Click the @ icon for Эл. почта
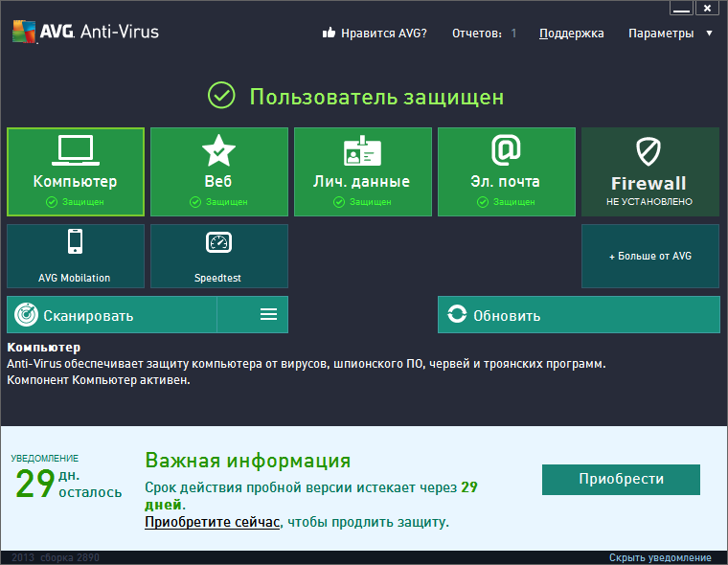Screen dimensions: 728x565 click(x=506, y=150)
